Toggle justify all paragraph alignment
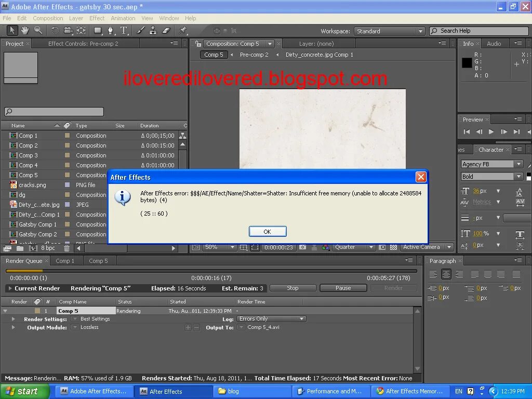532x399 pixels. coord(516,273)
